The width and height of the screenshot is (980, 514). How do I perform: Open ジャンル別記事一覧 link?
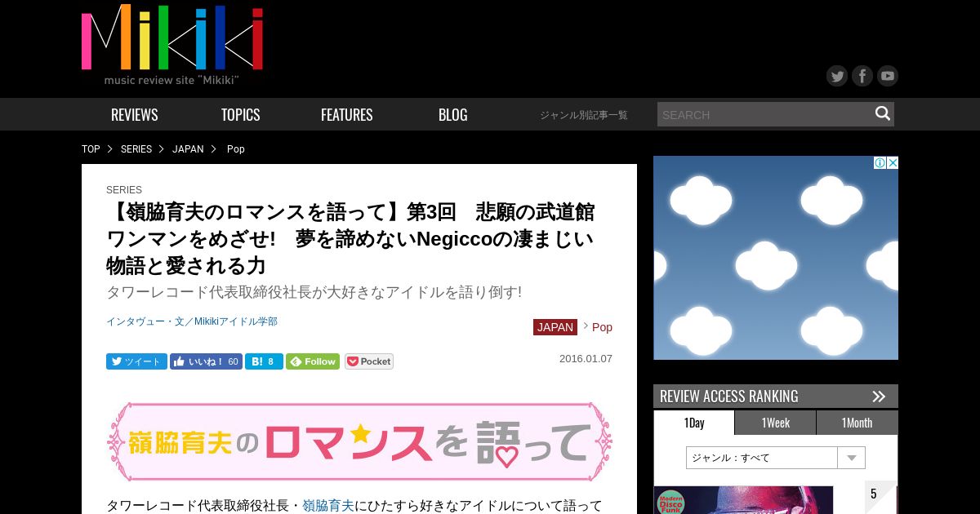click(x=584, y=115)
